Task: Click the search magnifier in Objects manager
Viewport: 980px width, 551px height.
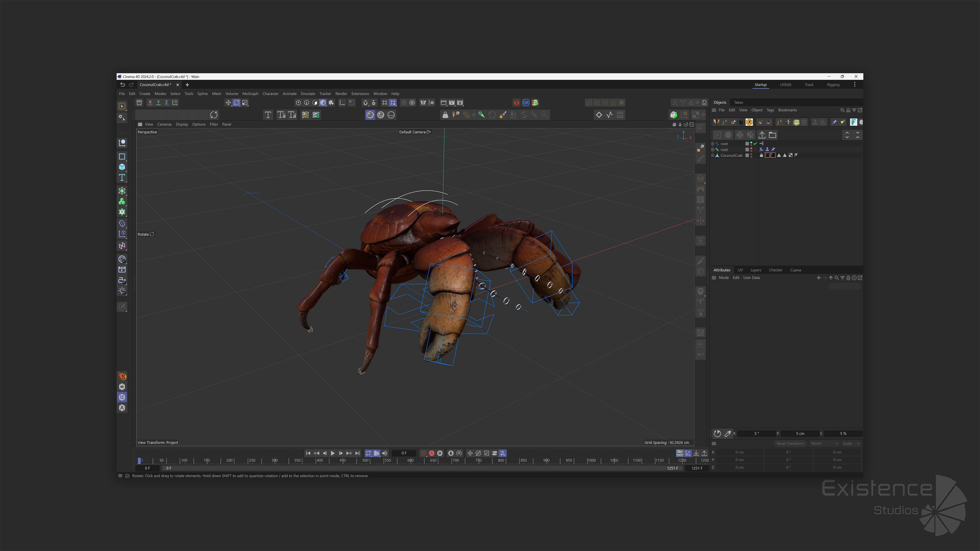Action: (x=842, y=110)
